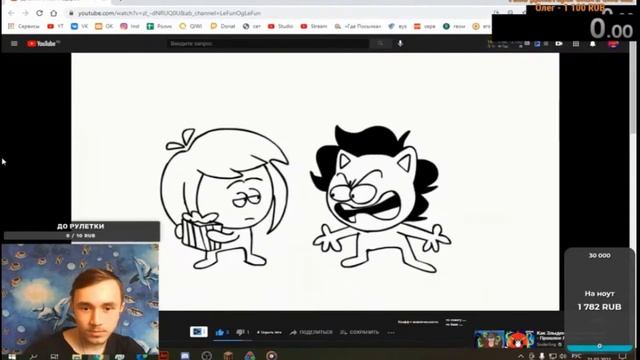The image size is (640, 360).
Task: Open the VK bookmark
Action: [x=79, y=26]
